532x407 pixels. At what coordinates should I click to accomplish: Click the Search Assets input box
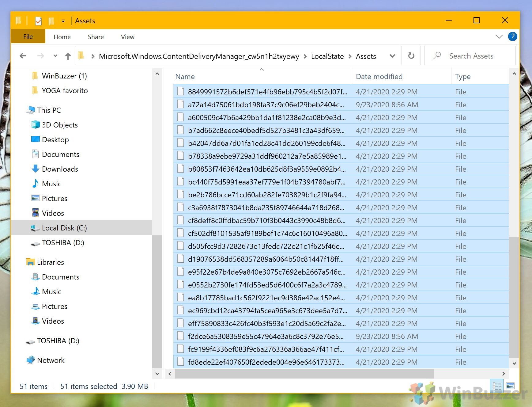coord(470,56)
